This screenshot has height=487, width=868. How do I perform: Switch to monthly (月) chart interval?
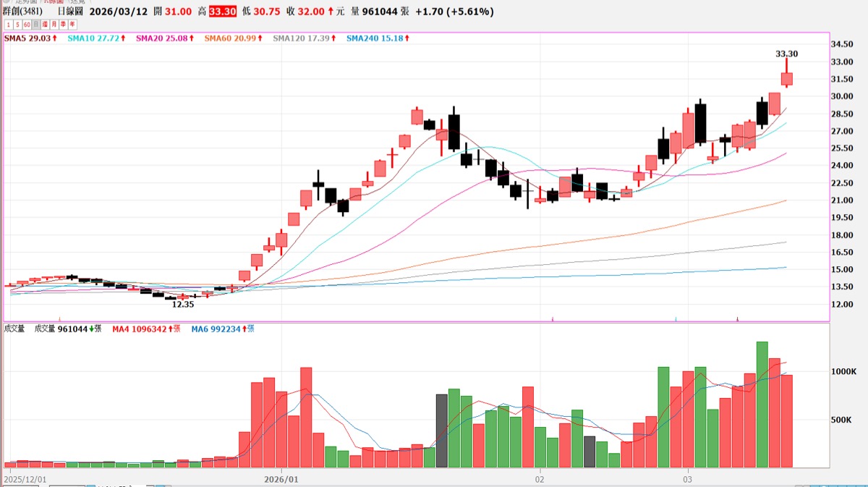point(55,25)
